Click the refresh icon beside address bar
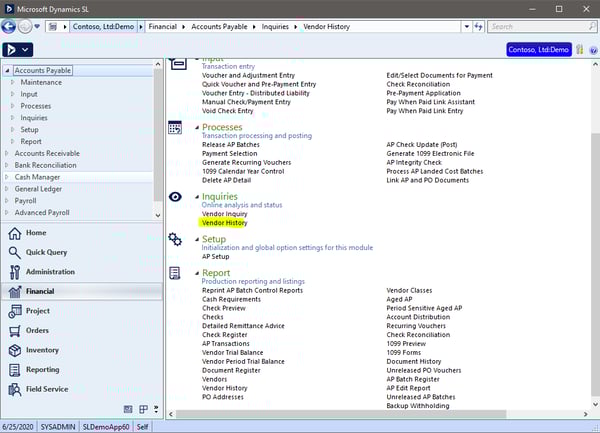This screenshot has width=600, height=433. click(478, 26)
